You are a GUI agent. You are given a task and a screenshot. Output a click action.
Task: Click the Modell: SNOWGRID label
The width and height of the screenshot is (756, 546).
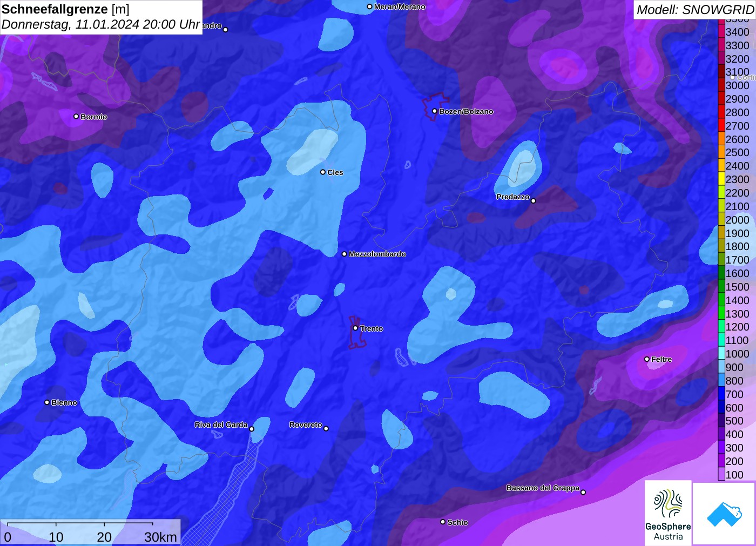[x=696, y=10]
